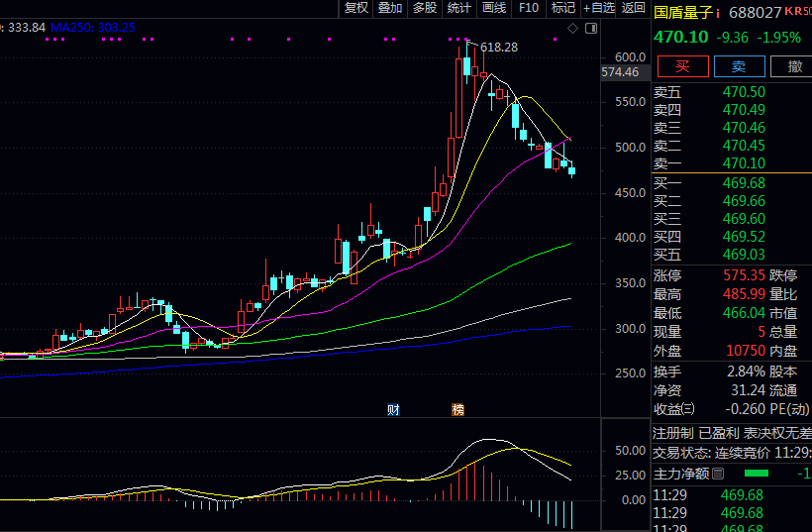Click the 财 financial marker icon
The image size is (812, 532).
393,408
